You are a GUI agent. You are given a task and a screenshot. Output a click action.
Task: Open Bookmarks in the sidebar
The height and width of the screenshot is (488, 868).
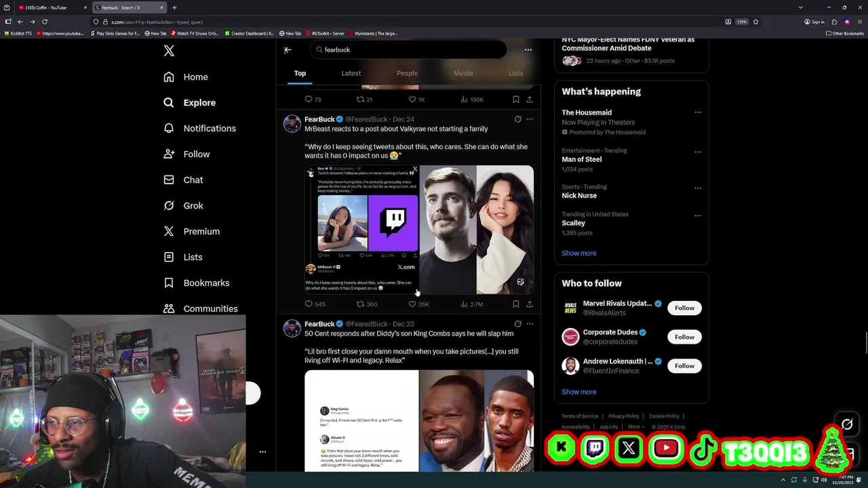click(197, 283)
